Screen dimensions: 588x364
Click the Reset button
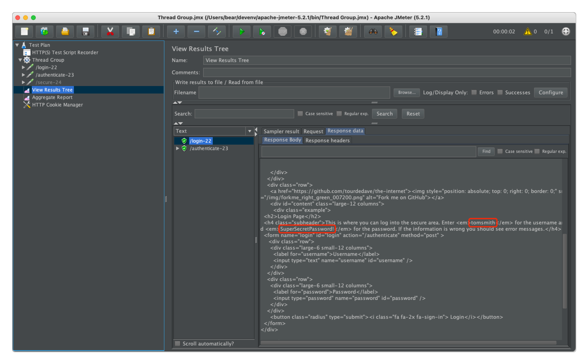413,114
